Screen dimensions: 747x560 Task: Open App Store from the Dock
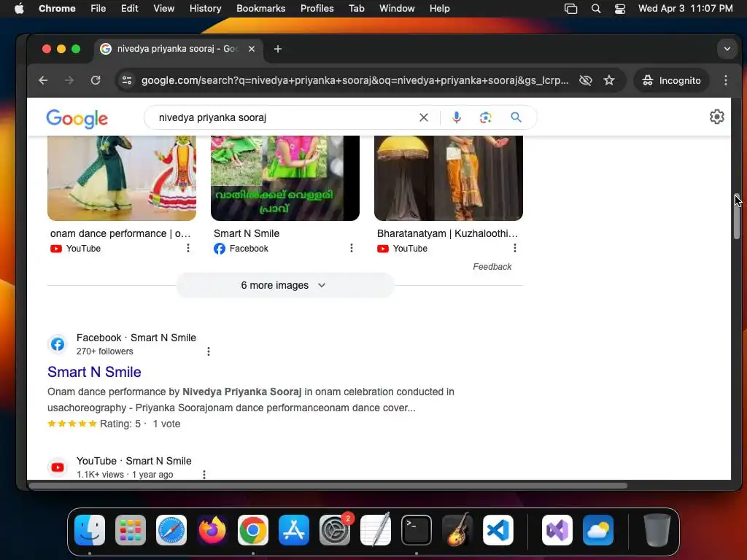[x=294, y=530]
